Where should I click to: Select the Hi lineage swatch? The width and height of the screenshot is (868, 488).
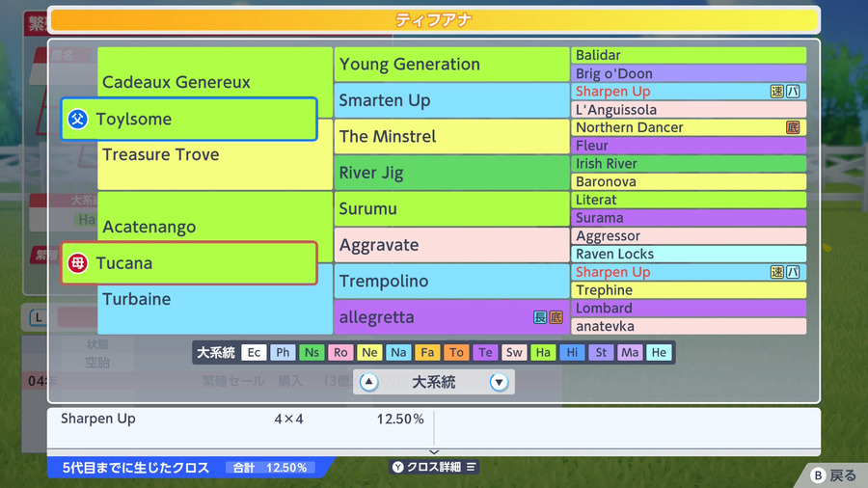[x=572, y=352]
